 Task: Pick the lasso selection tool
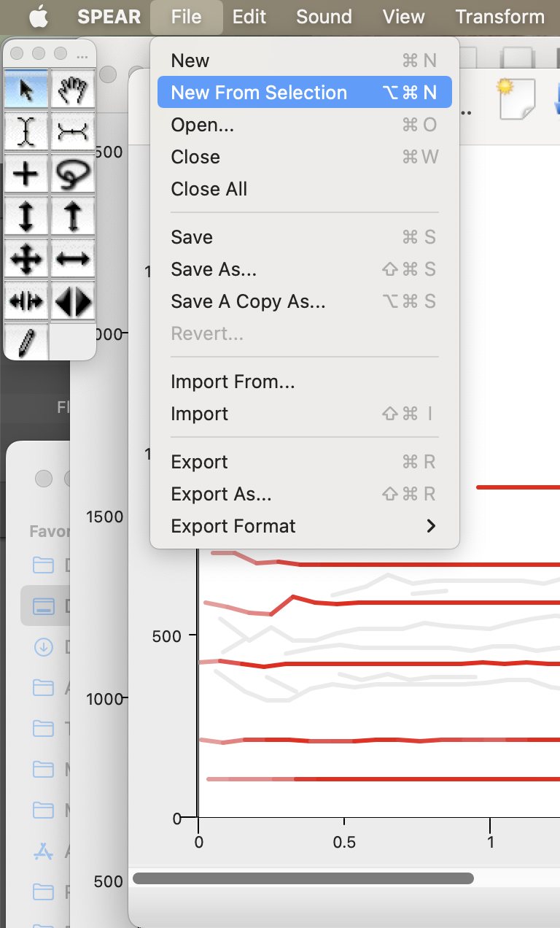[73, 174]
